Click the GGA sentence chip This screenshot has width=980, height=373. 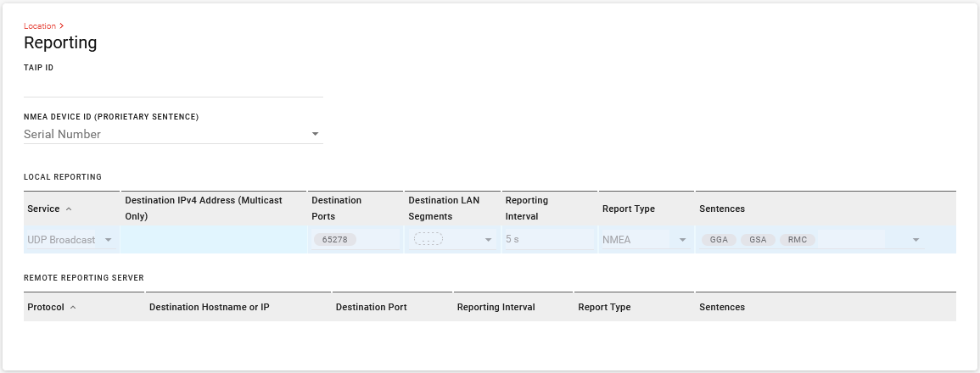[x=719, y=239]
